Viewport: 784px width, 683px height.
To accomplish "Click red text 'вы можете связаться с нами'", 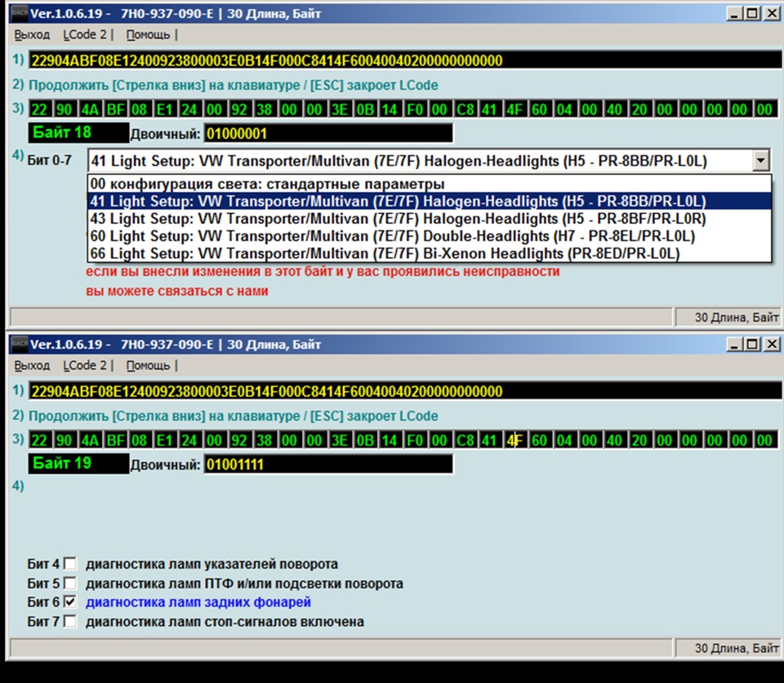I will tap(177, 291).
